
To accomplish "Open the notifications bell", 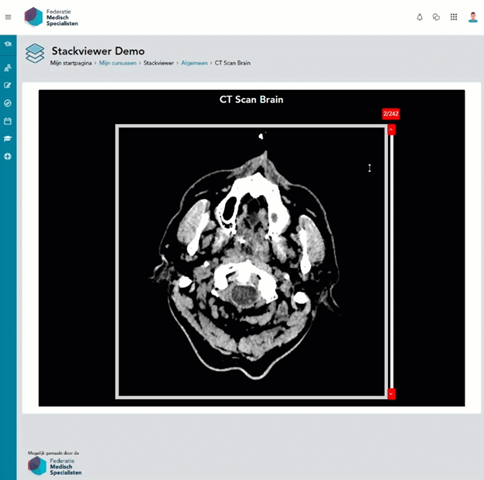I will point(420,17).
